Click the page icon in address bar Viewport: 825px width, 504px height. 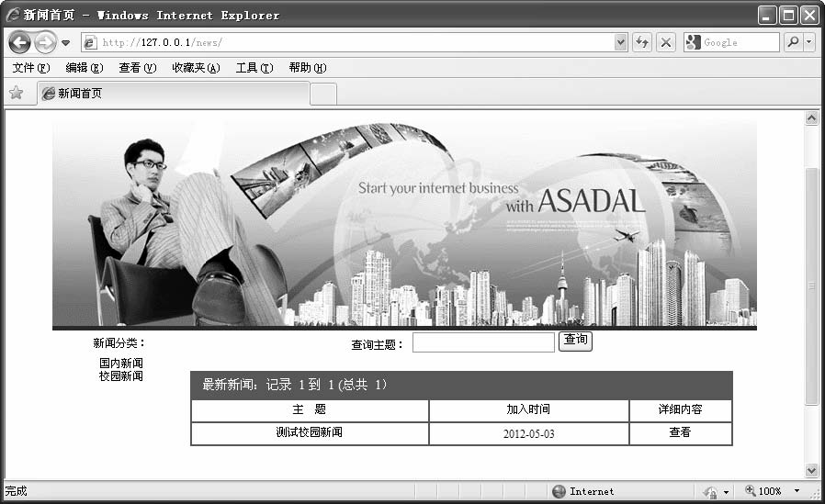click(x=91, y=42)
